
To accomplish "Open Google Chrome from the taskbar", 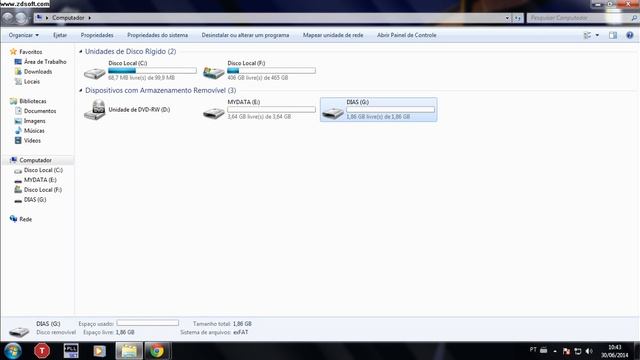I will (157, 351).
